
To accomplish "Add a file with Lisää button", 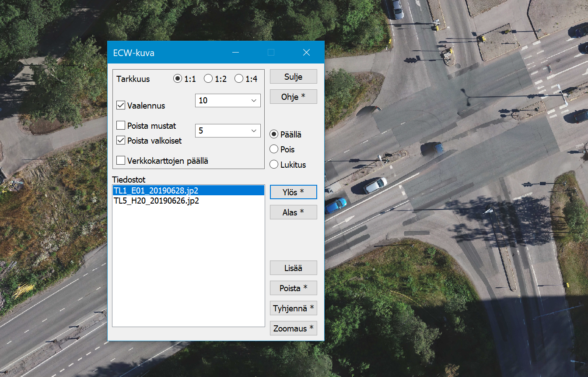I will pos(293,268).
